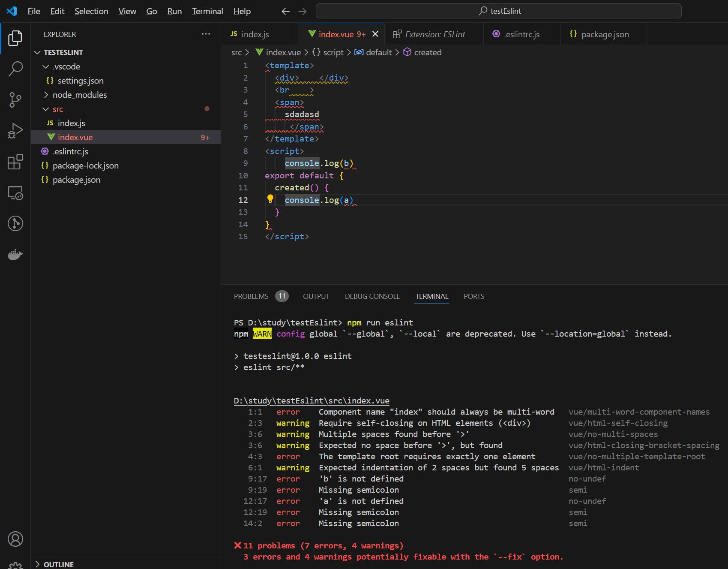The image size is (728, 569).
Task: Open the Docker view icon
Action: point(15,255)
